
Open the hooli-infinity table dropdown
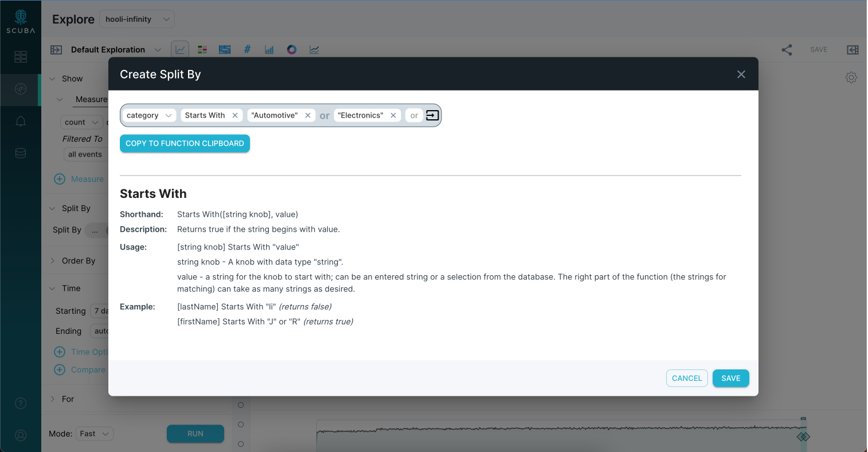(x=137, y=19)
